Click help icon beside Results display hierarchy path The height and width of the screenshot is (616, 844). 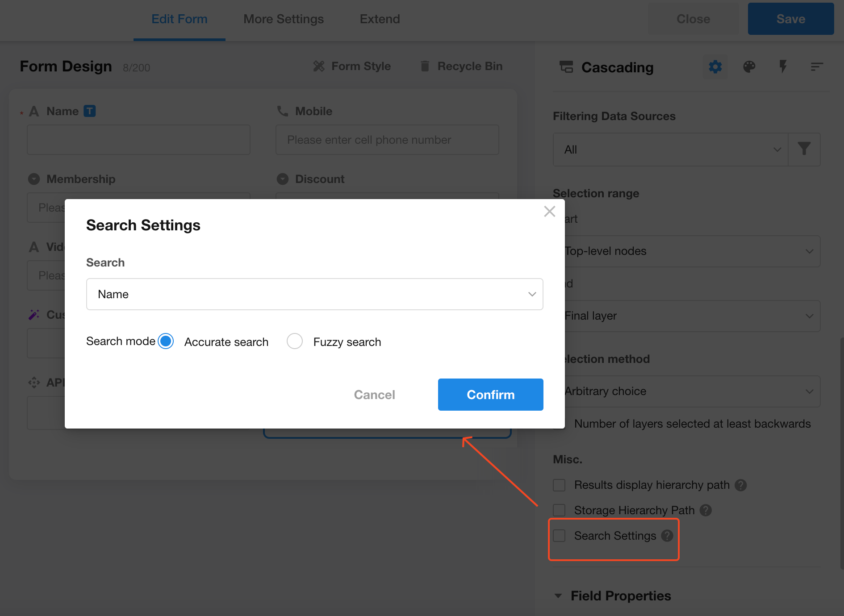(741, 485)
